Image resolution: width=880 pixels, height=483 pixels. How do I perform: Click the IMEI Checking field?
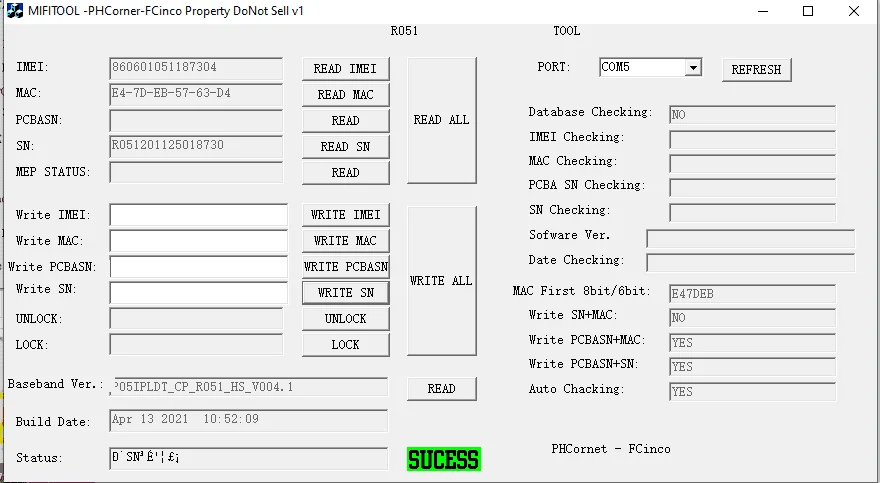coord(753,139)
